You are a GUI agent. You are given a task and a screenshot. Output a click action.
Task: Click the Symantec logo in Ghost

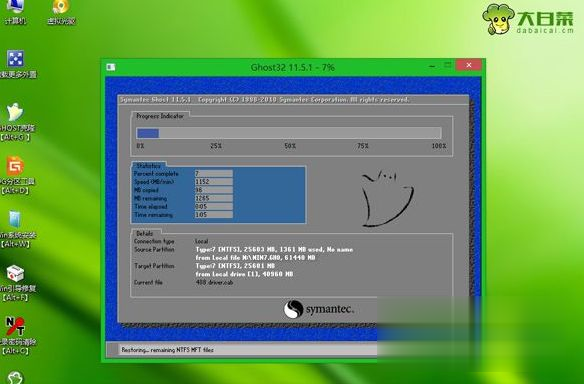coord(318,309)
